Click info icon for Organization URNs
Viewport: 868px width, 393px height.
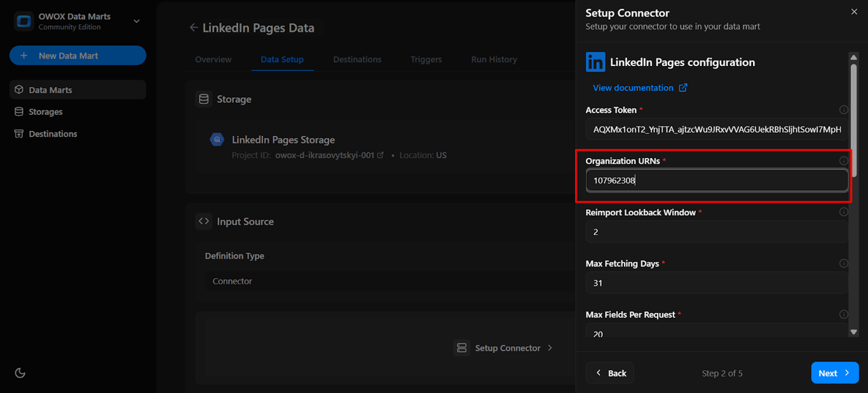(844, 161)
